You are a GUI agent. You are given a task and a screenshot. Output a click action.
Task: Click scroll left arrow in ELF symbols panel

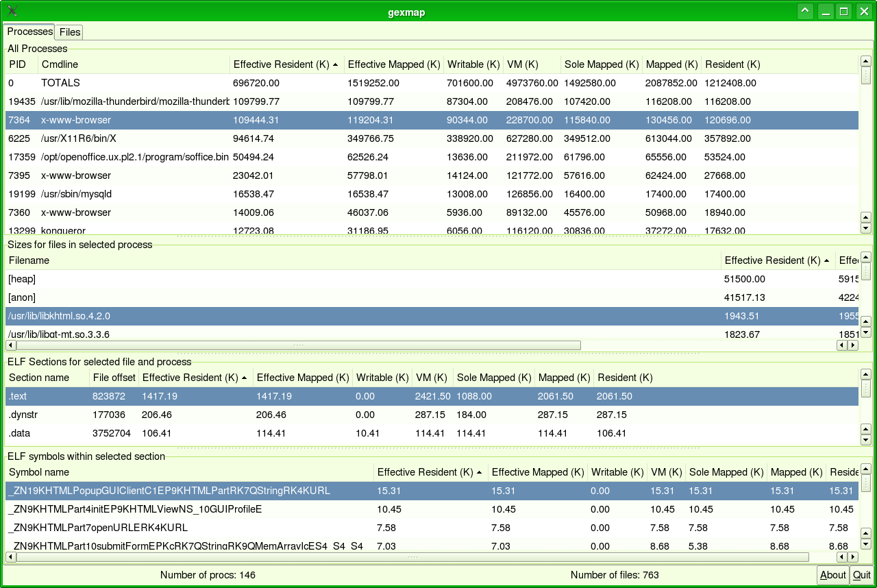(10, 557)
